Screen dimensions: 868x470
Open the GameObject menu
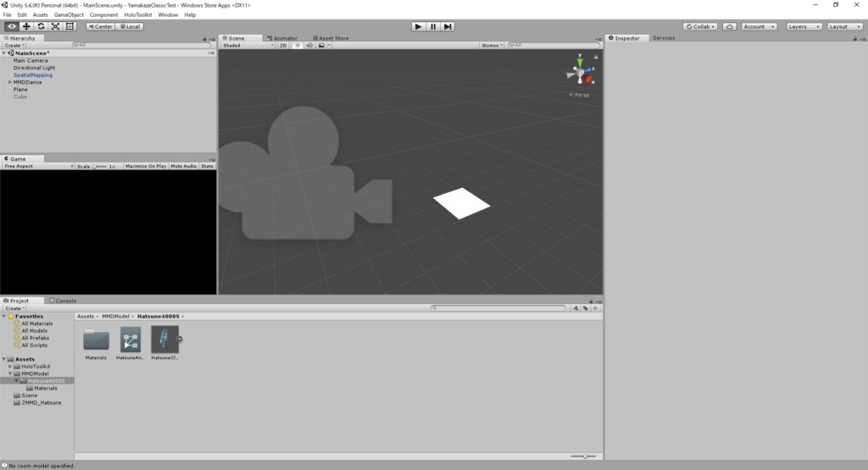(x=69, y=15)
